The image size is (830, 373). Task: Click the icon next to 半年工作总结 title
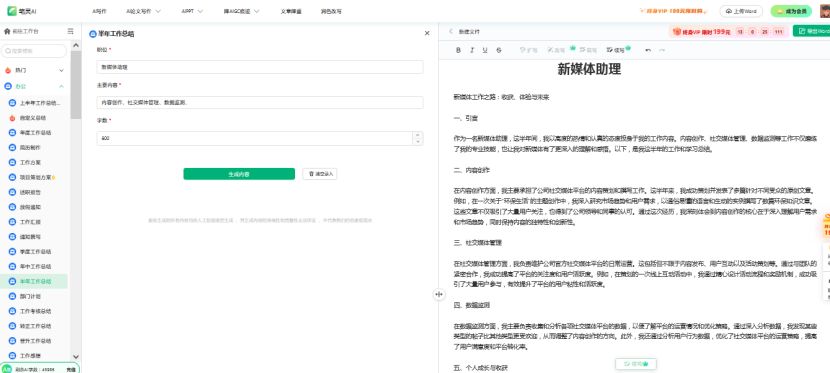point(93,34)
